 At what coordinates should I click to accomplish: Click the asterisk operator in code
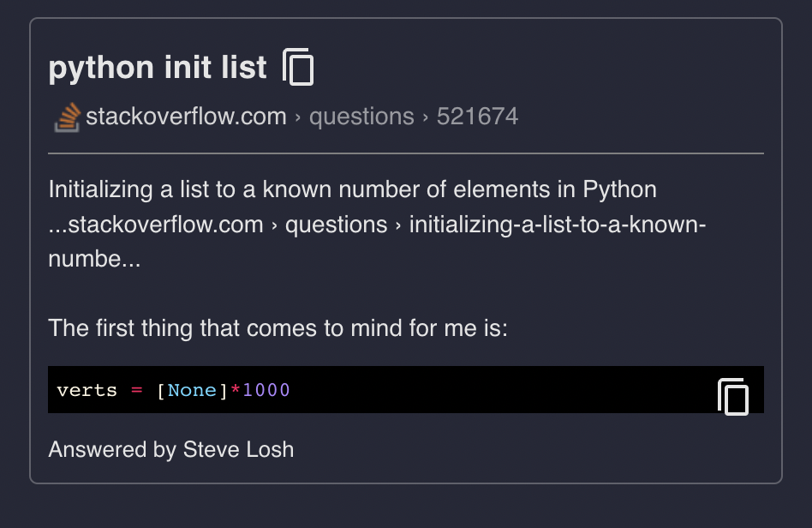coord(236,390)
